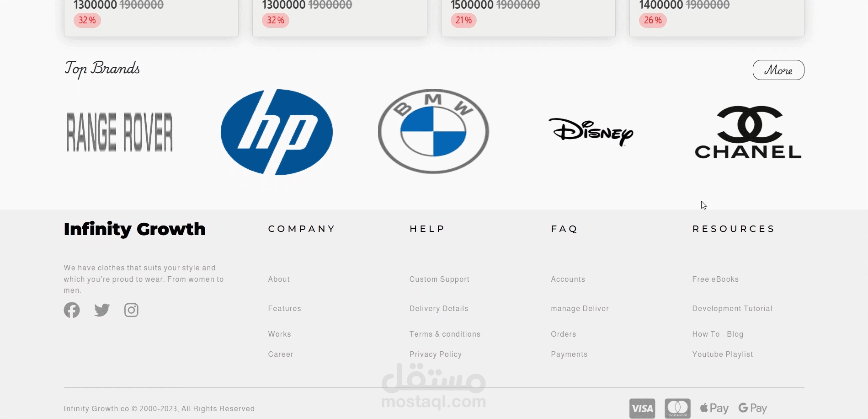Screen dimensions: 868x419
Task: Go to Delivery Details under Help
Action: pyautogui.click(x=439, y=308)
